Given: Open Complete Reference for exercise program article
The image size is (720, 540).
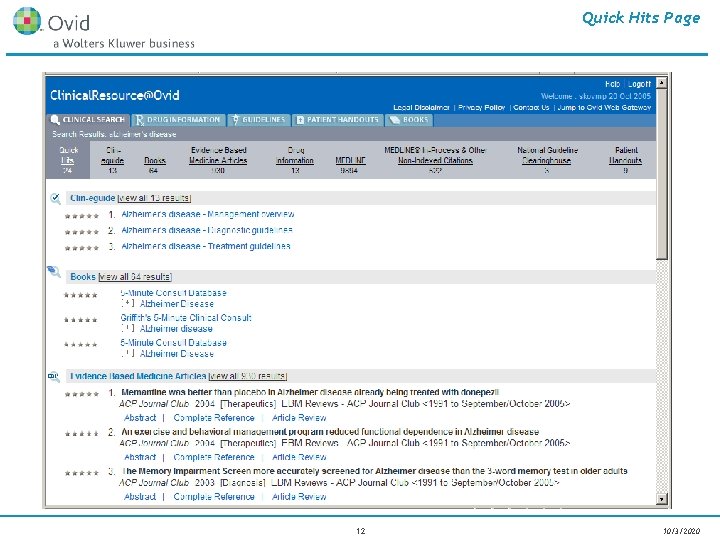Looking at the screenshot, I should [214, 457].
